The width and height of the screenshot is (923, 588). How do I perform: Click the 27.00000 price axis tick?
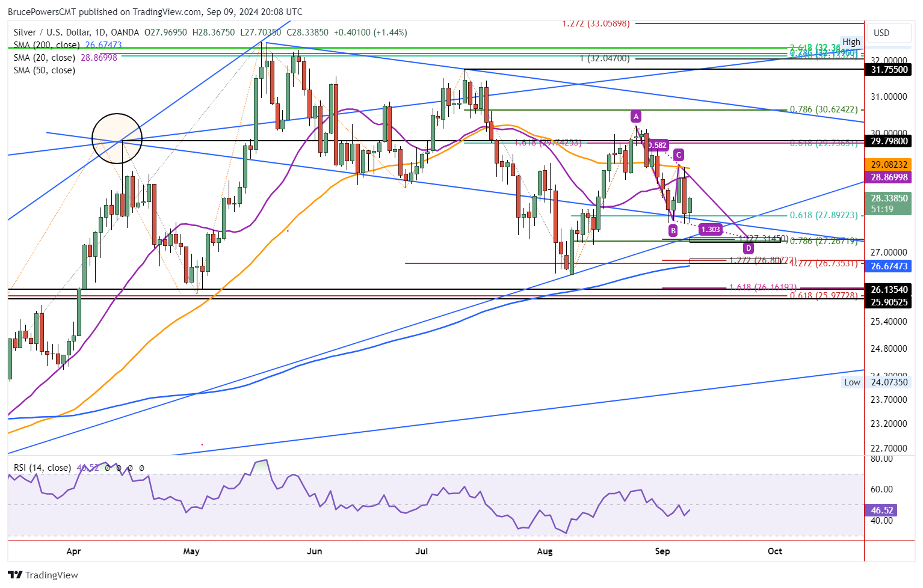[889, 253]
